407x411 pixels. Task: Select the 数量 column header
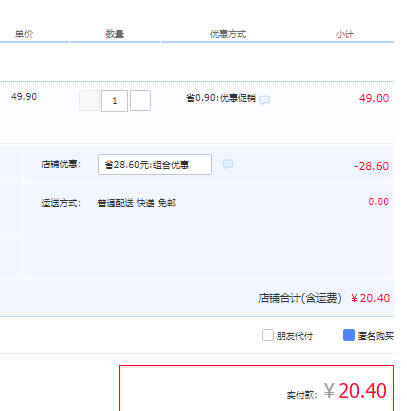115,34
